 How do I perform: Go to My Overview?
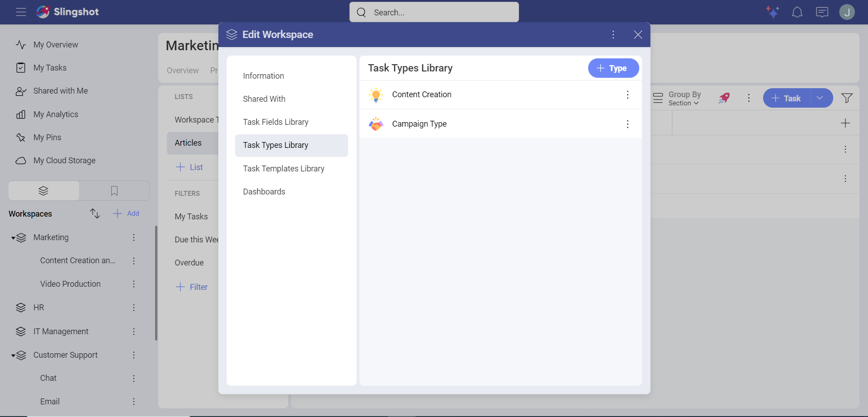tap(56, 45)
